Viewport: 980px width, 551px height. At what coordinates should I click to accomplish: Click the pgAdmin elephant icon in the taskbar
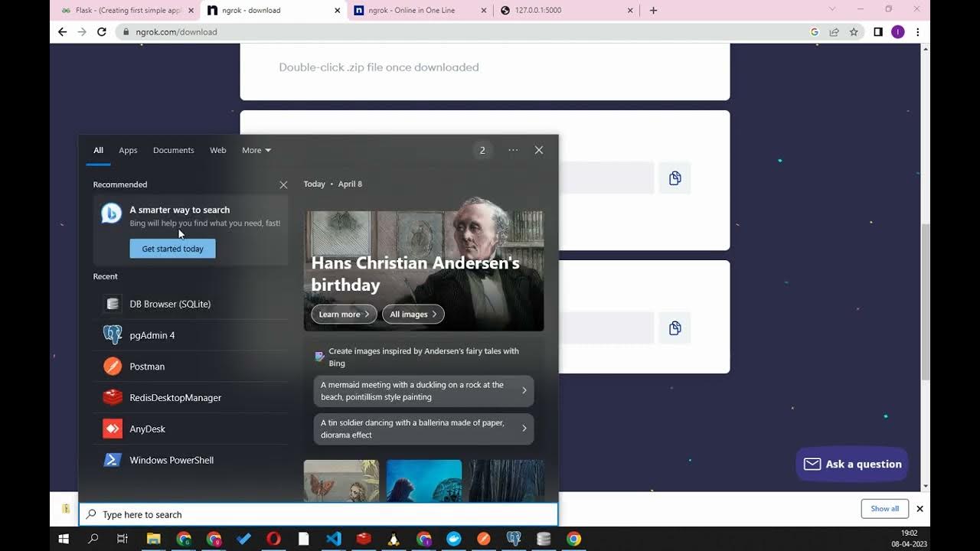click(x=514, y=539)
